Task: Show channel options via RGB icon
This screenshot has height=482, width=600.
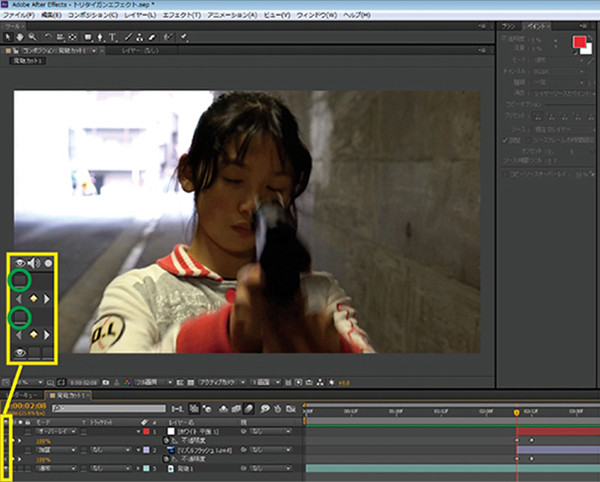Action: pyautogui.click(x=127, y=383)
